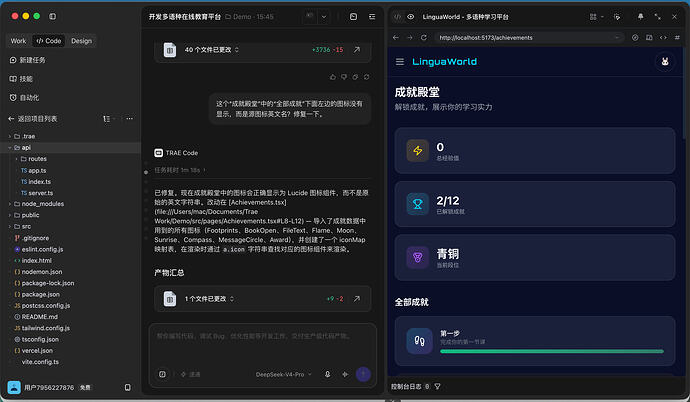The height and width of the screenshot is (402, 690).
Task: Click the purple send button
Action: pos(363,374)
